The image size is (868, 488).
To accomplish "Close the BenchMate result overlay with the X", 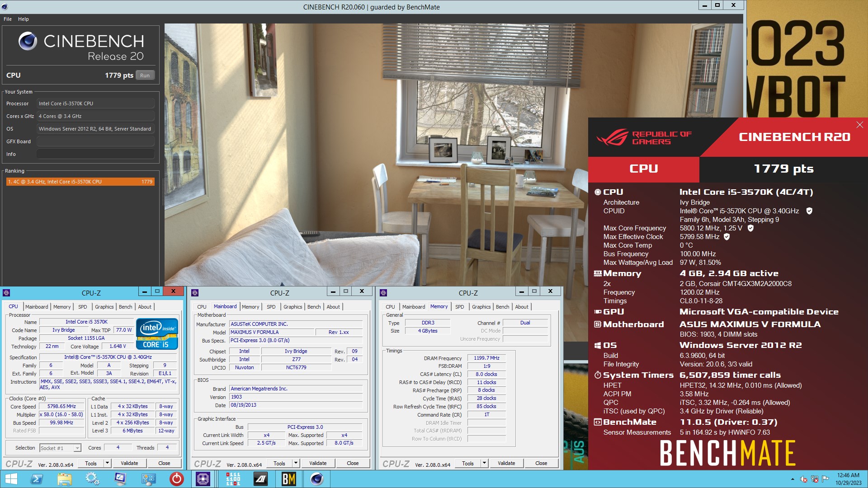I will (859, 125).
